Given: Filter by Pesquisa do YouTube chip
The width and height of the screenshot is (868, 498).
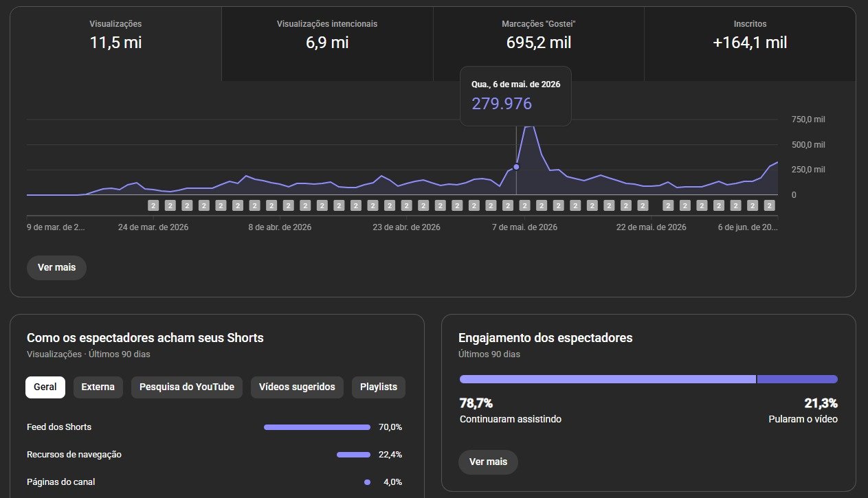Looking at the screenshot, I should [x=187, y=387].
